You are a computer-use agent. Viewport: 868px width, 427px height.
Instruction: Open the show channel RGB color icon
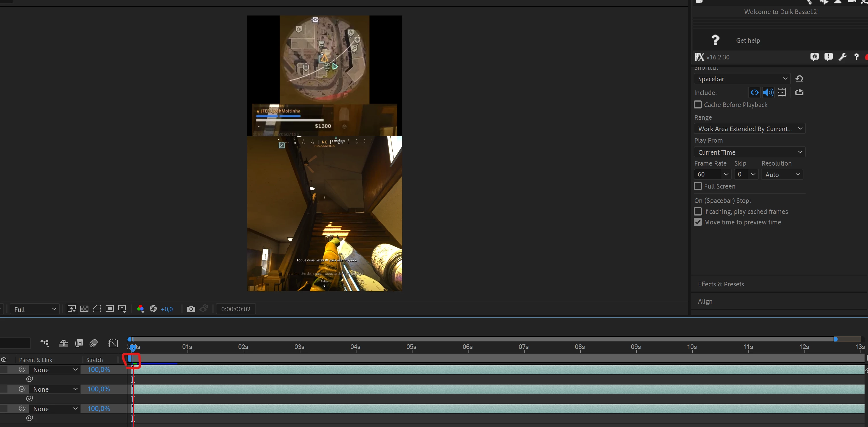[x=141, y=309]
